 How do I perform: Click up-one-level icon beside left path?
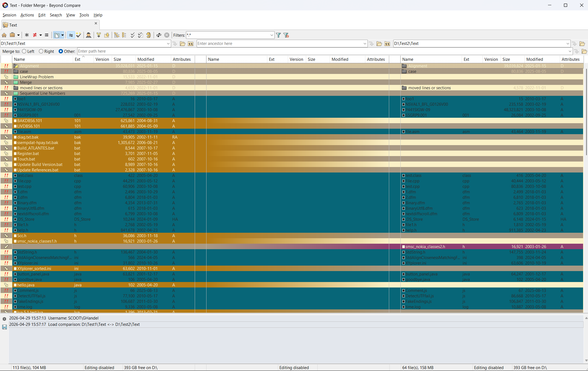[191, 44]
